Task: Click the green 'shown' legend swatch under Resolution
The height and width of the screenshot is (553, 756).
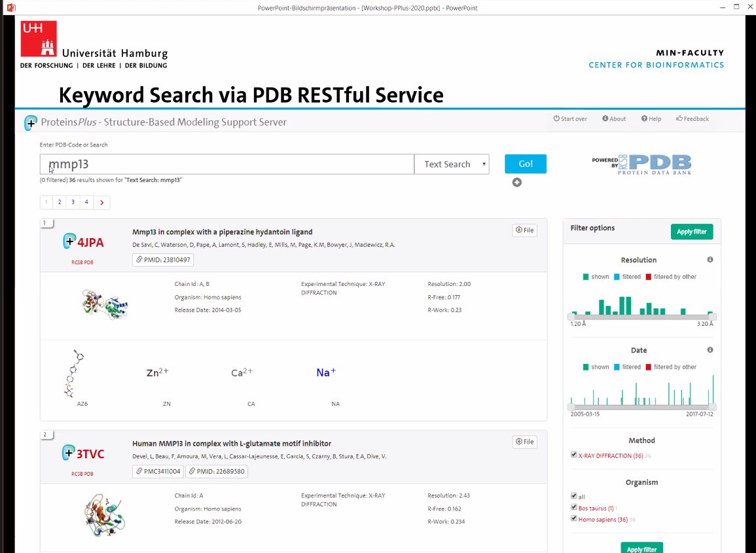Action: click(x=586, y=277)
